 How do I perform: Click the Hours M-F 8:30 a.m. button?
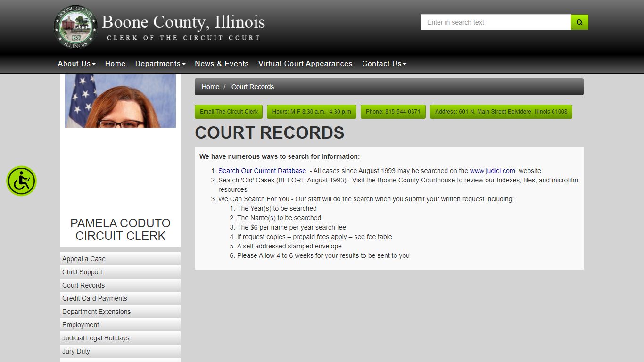click(x=312, y=112)
